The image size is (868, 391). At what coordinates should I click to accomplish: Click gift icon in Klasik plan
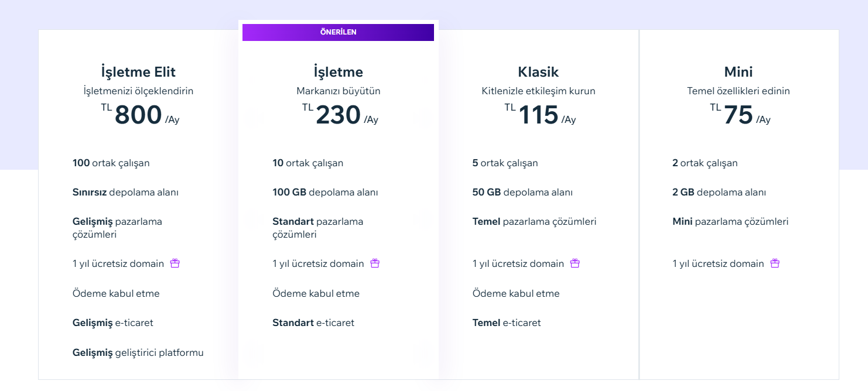(x=575, y=263)
